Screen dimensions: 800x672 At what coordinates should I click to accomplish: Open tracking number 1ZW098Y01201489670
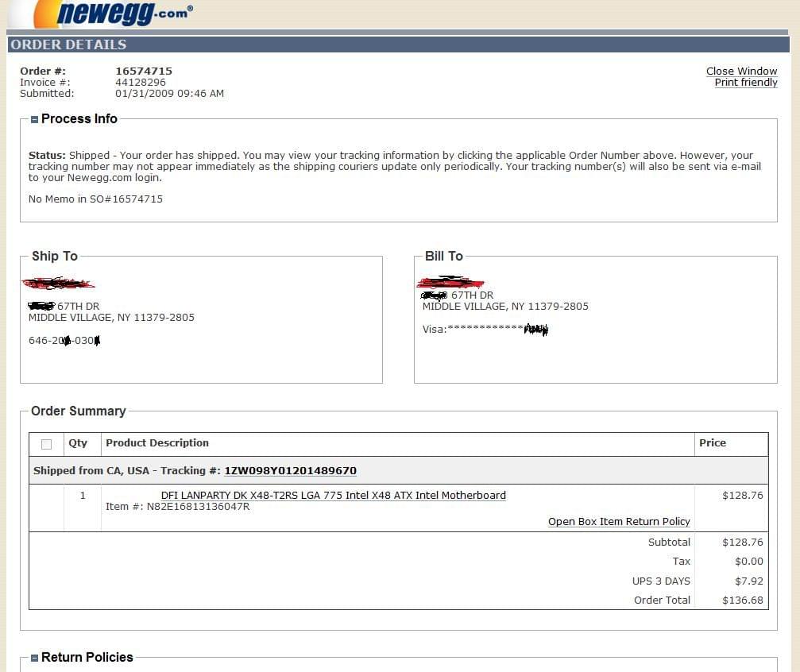(x=290, y=470)
